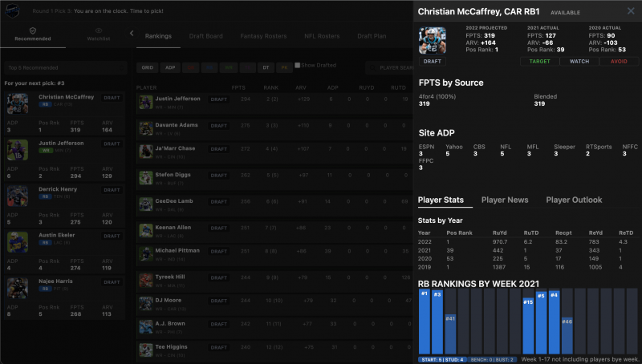Image resolution: width=642 pixels, height=364 pixels.
Task: Open the Top 5 Recommended dropdown
Action: [x=64, y=68]
